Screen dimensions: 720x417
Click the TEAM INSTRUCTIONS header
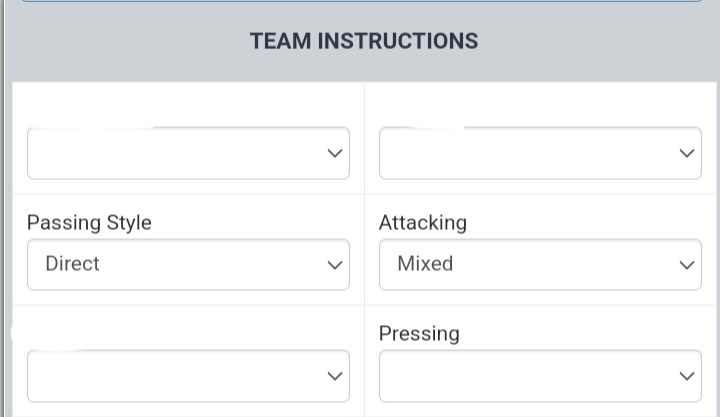364,41
